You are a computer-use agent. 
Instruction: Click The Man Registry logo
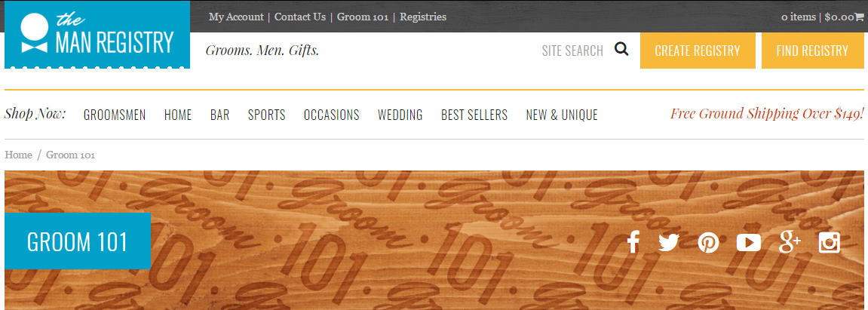click(x=97, y=35)
